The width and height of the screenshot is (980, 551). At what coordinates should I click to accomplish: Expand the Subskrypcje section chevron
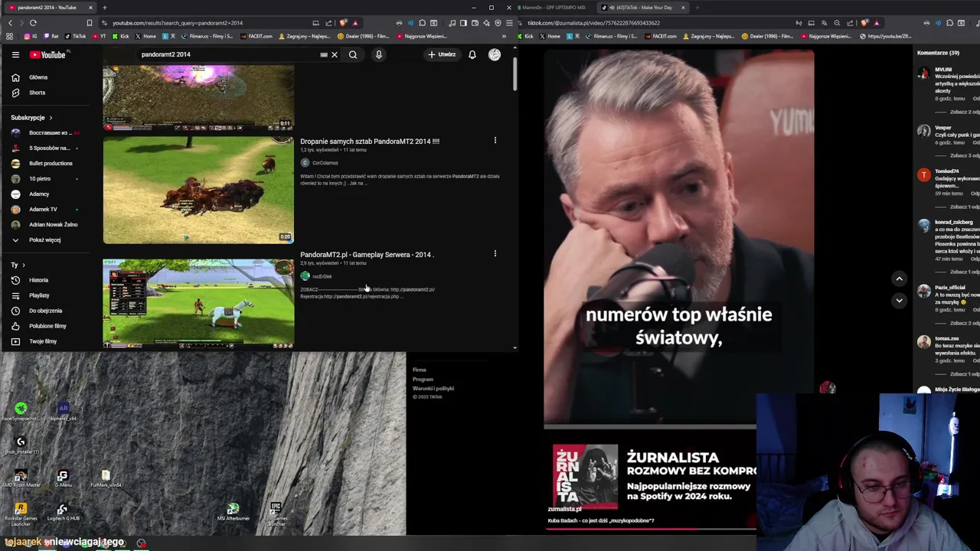pos(51,117)
